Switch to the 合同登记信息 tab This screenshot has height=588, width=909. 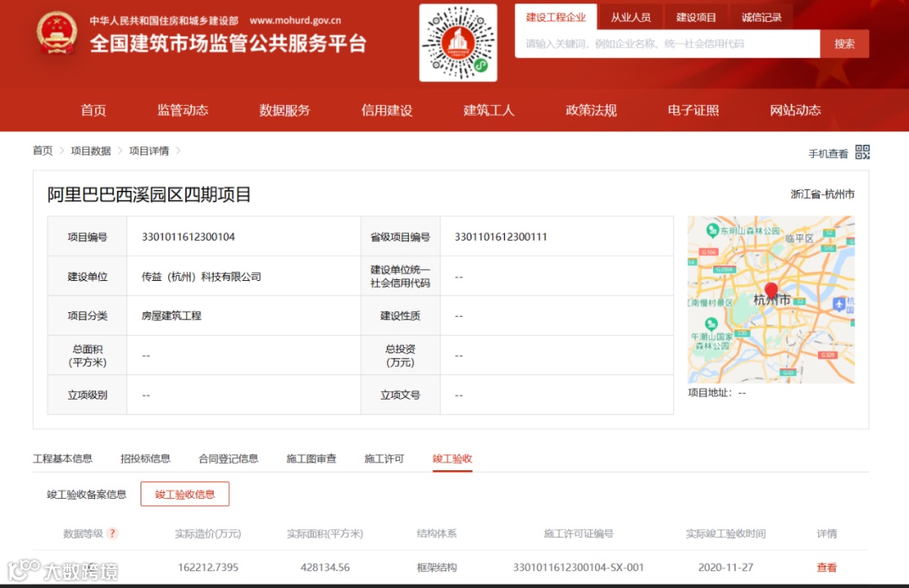[x=228, y=458]
